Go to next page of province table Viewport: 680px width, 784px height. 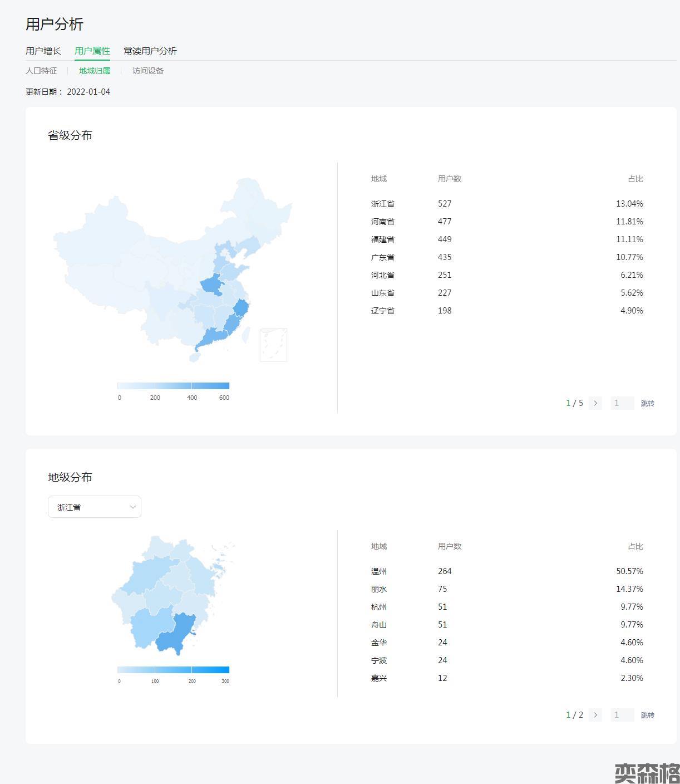click(x=595, y=403)
